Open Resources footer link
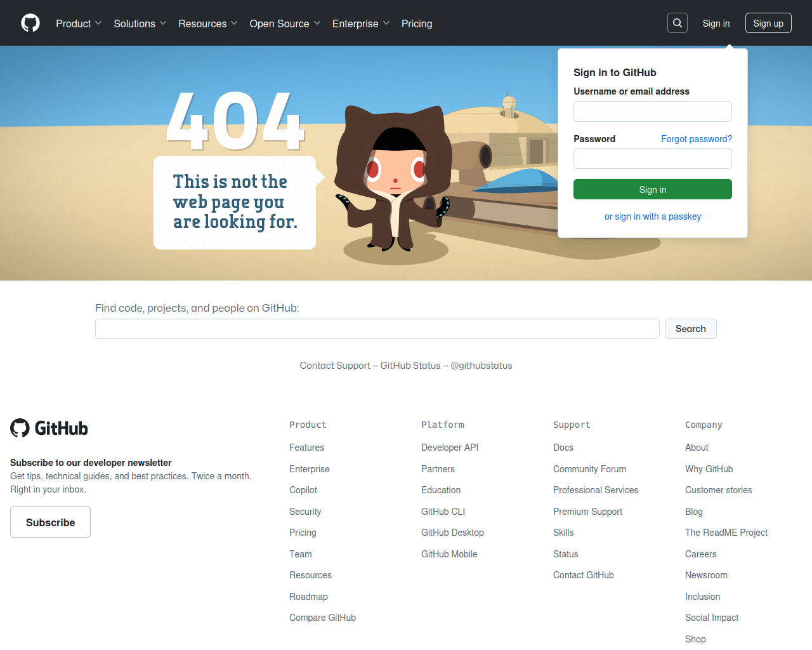812x650 pixels. (310, 575)
